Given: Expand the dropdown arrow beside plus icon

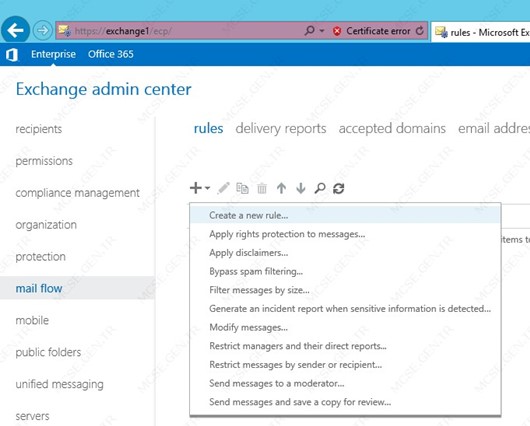Looking at the screenshot, I should 208,188.
